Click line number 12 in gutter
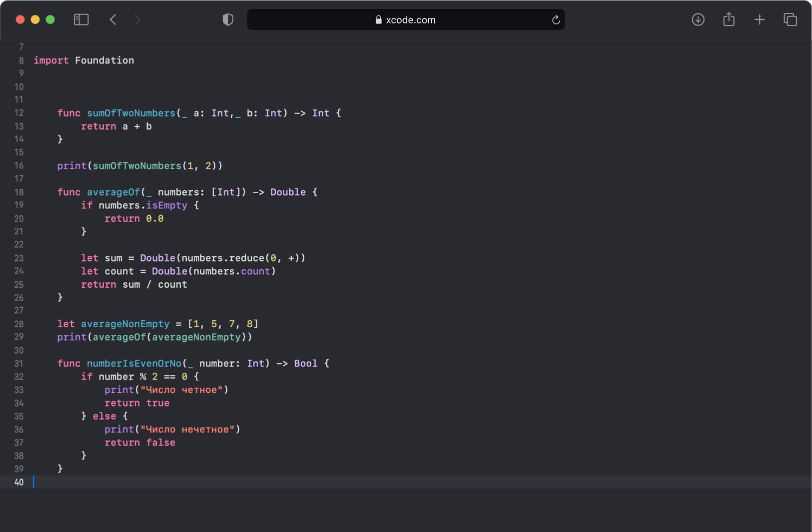 (19, 113)
